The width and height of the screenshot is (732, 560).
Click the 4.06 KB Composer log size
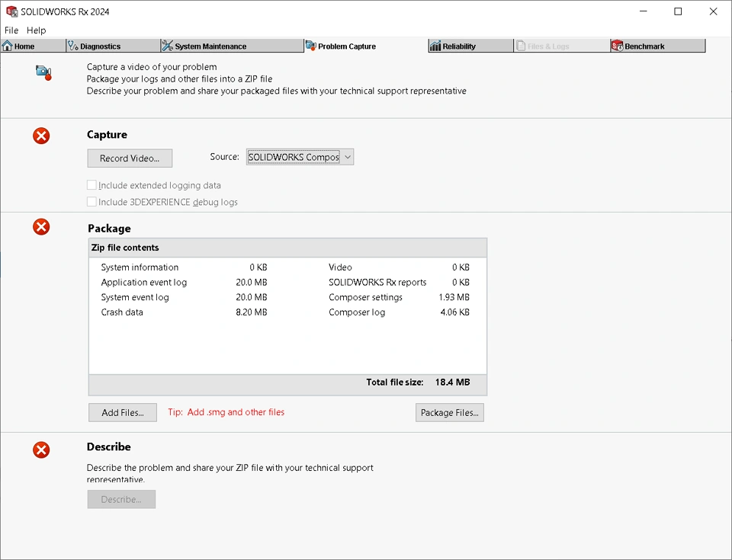point(454,312)
